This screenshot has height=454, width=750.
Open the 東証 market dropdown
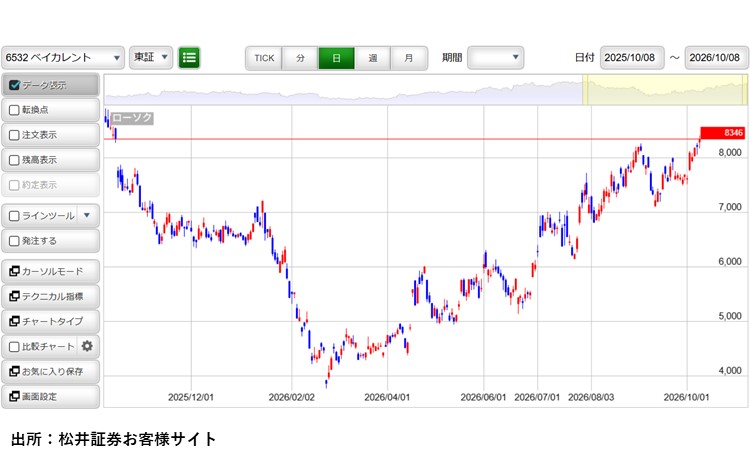pyautogui.click(x=151, y=58)
